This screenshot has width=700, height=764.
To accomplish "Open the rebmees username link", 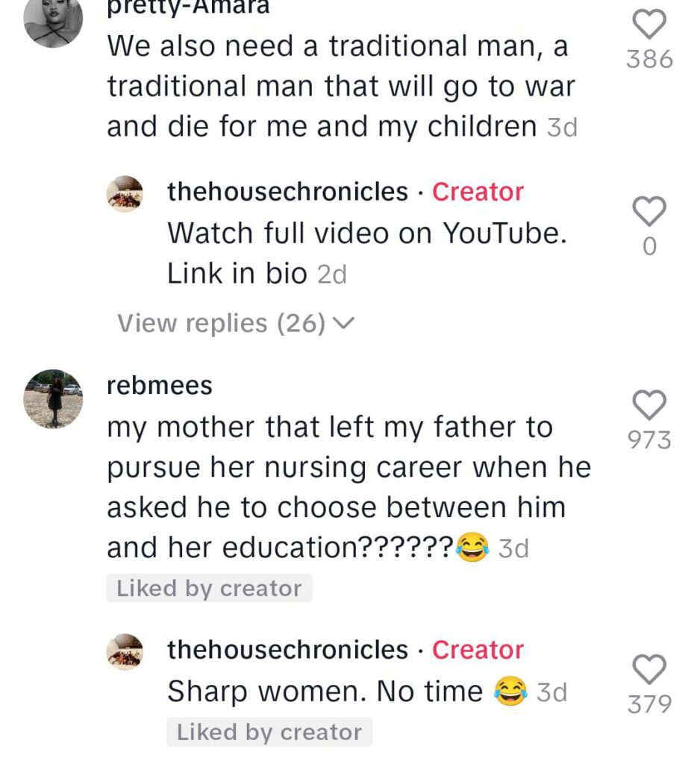I will (x=160, y=386).
